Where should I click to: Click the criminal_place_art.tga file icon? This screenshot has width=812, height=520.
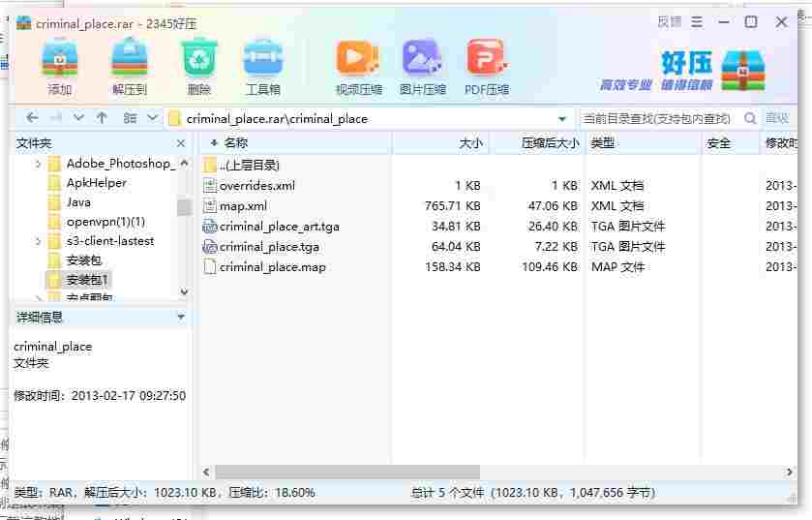coord(209,227)
